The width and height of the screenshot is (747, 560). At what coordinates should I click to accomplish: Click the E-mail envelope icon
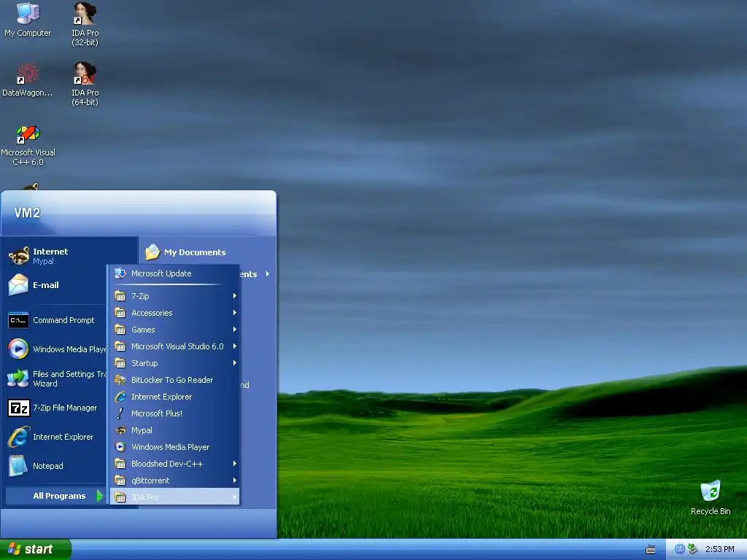click(x=18, y=285)
